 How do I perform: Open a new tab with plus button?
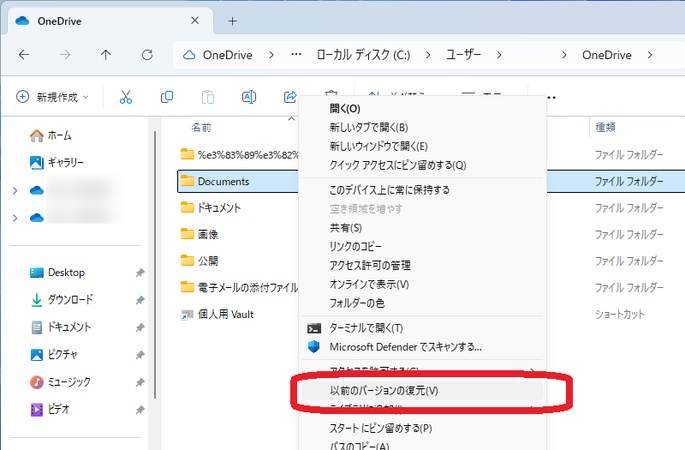[x=232, y=21]
